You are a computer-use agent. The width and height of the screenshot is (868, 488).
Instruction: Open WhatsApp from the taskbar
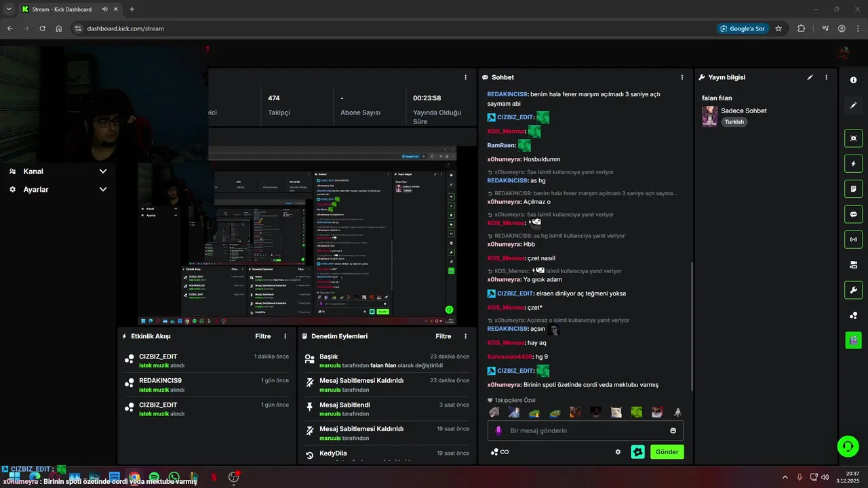tap(174, 477)
